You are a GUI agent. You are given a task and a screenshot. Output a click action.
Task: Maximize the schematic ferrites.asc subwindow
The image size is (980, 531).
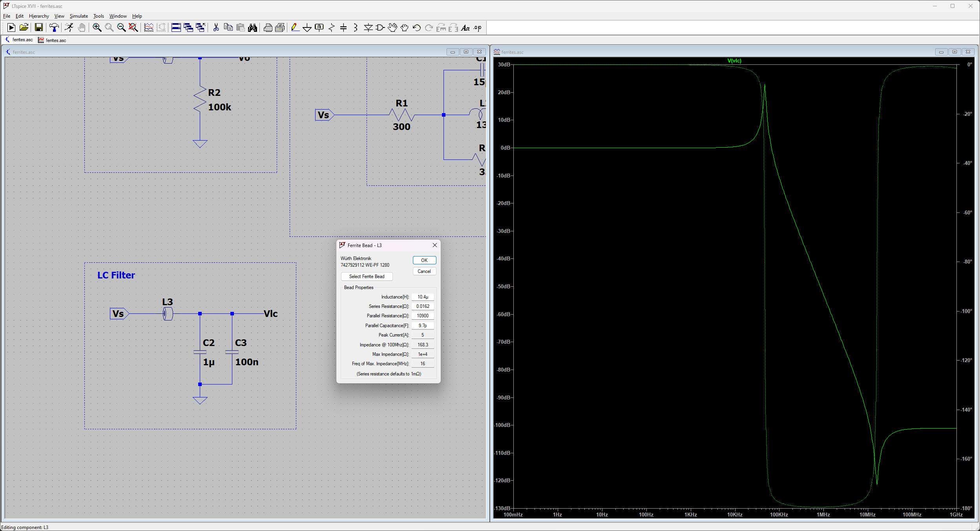466,52
